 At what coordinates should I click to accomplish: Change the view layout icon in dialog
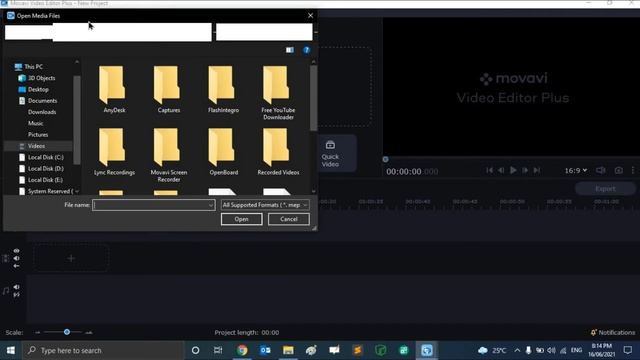(x=290, y=50)
